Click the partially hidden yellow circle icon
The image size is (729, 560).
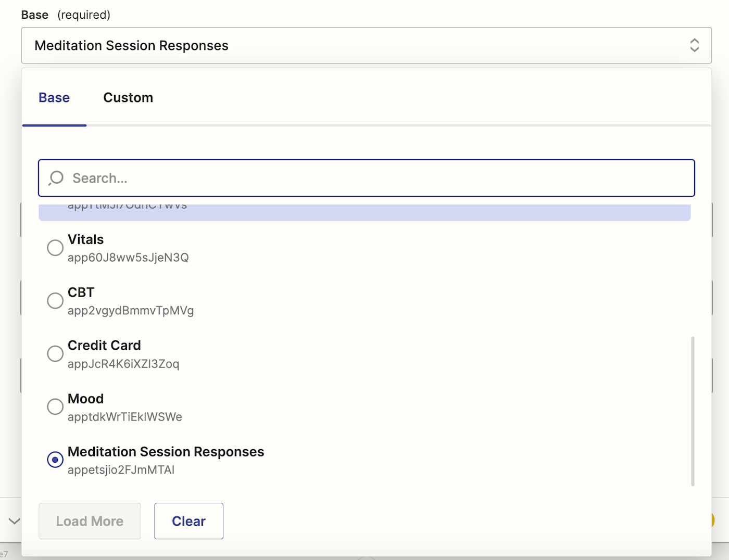coord(711,519)
